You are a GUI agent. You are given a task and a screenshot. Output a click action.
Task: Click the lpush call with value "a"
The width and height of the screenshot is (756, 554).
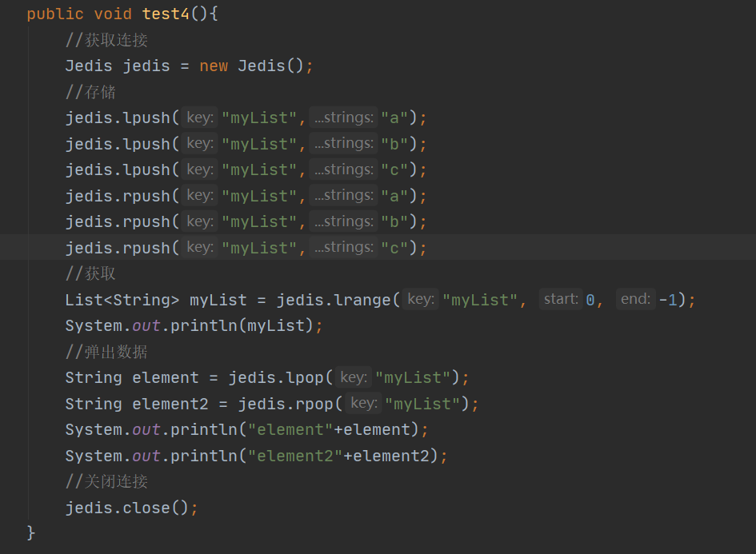click(x=246, y=118)
